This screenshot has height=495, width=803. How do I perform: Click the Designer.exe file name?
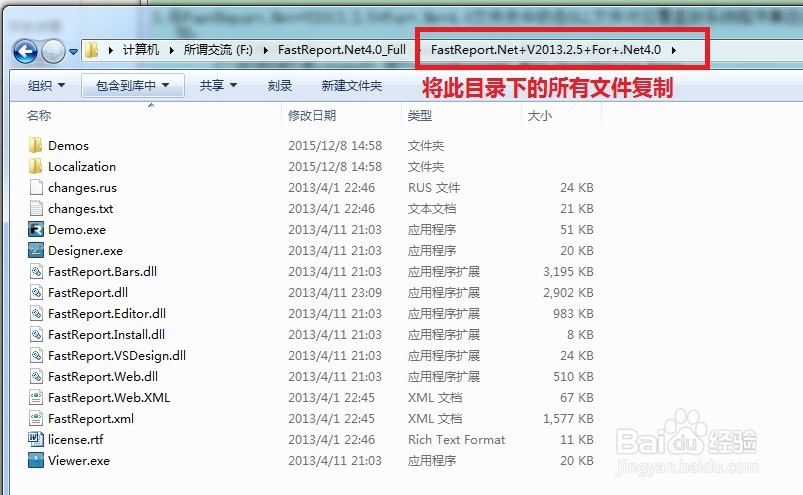coord(86,251)
